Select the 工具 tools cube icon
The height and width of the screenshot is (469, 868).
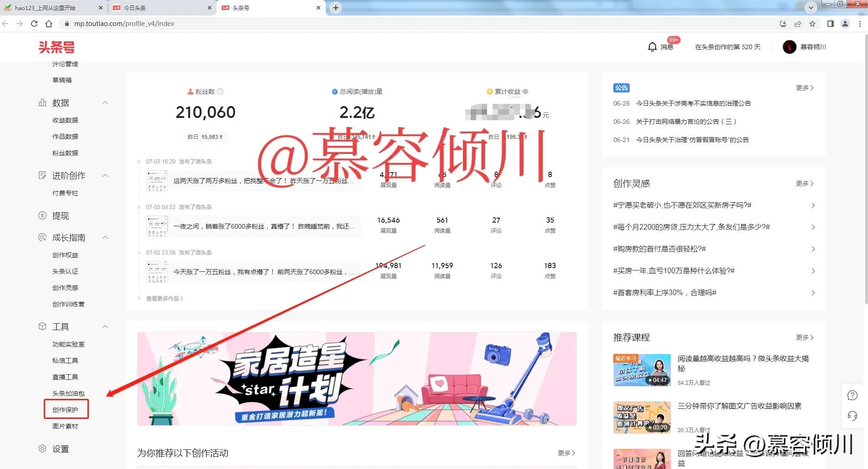41,326
